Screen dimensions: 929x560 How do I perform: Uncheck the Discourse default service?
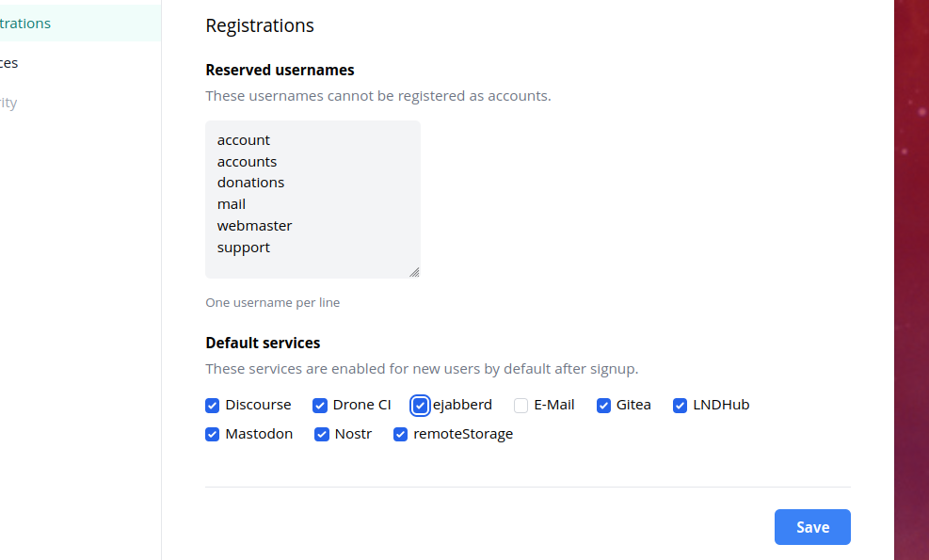tap(213, 406)
